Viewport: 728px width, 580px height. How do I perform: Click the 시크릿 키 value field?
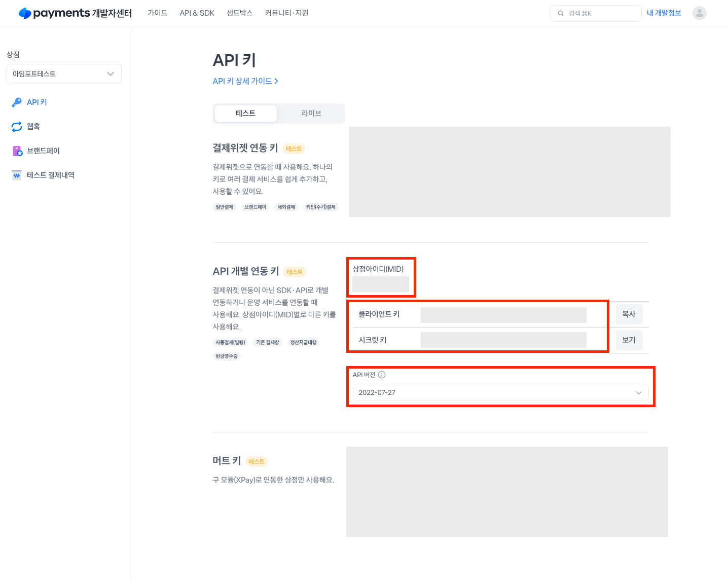(x=503, y=340)
